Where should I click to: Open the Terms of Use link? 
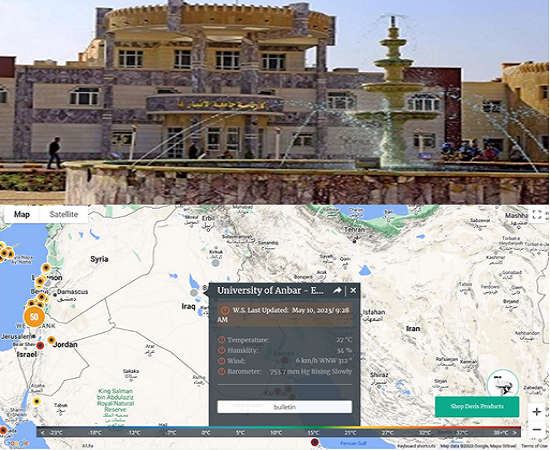[x=535, y=446]
